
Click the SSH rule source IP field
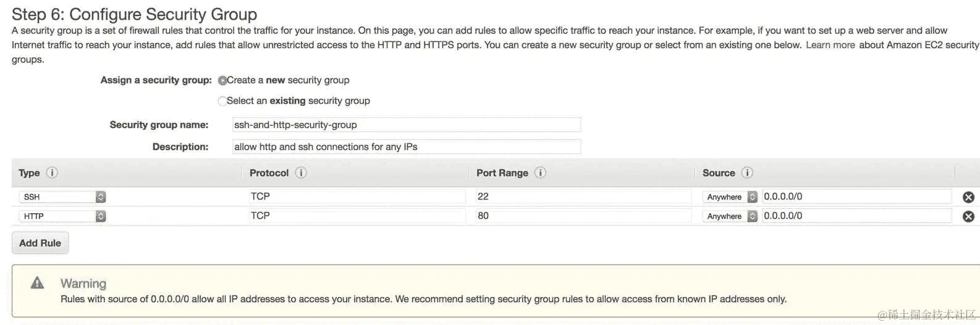pos(856,196)
